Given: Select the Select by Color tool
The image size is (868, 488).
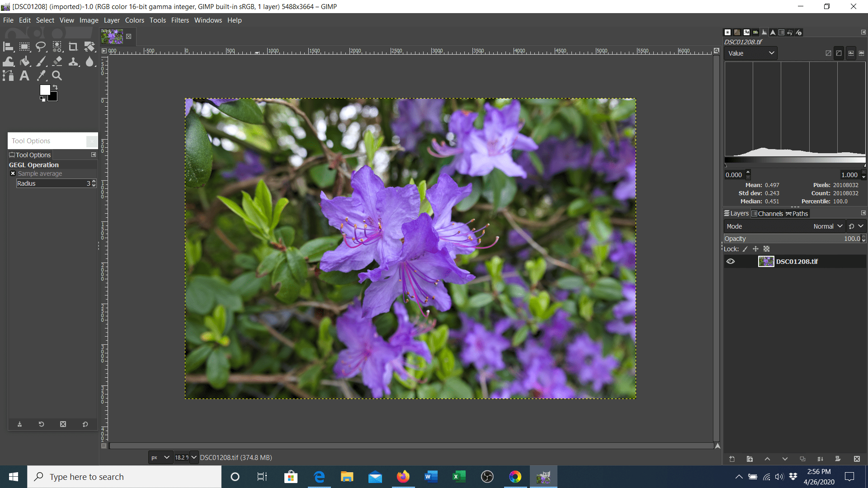Looking at the screenshot, I should pyautogui.click(x=57, y=47).
